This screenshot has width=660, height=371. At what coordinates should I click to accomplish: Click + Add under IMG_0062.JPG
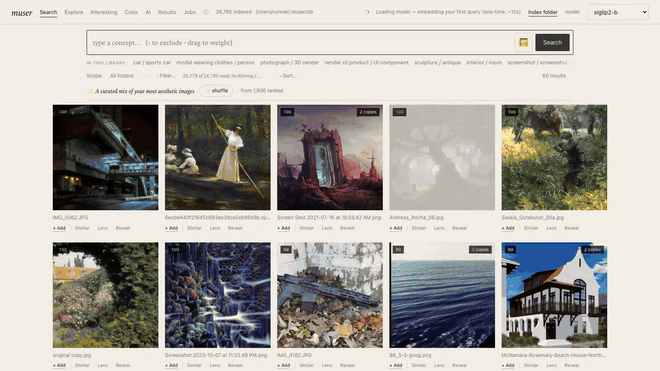tap(59, 228)
